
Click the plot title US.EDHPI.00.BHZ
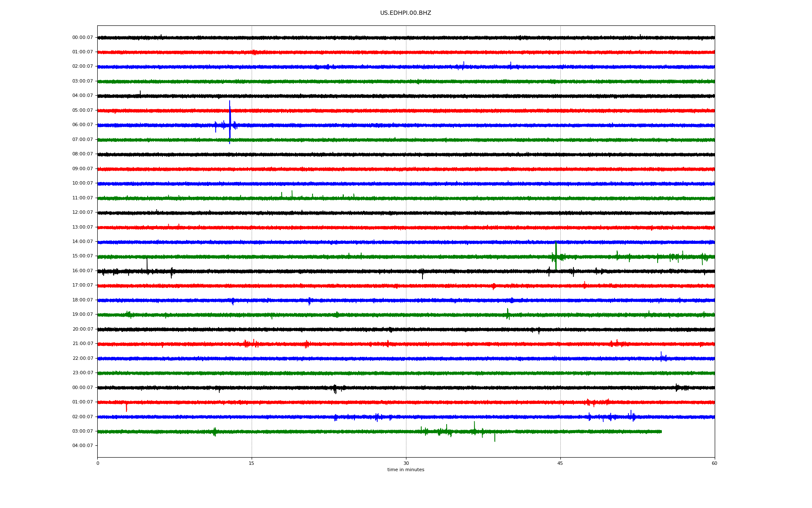click(405, 13)
